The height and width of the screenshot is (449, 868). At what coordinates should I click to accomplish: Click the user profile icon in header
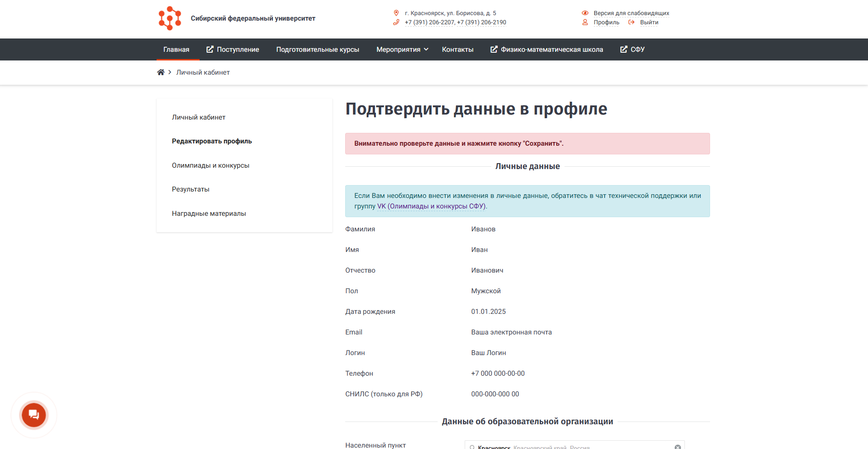[x=585, y=22]
